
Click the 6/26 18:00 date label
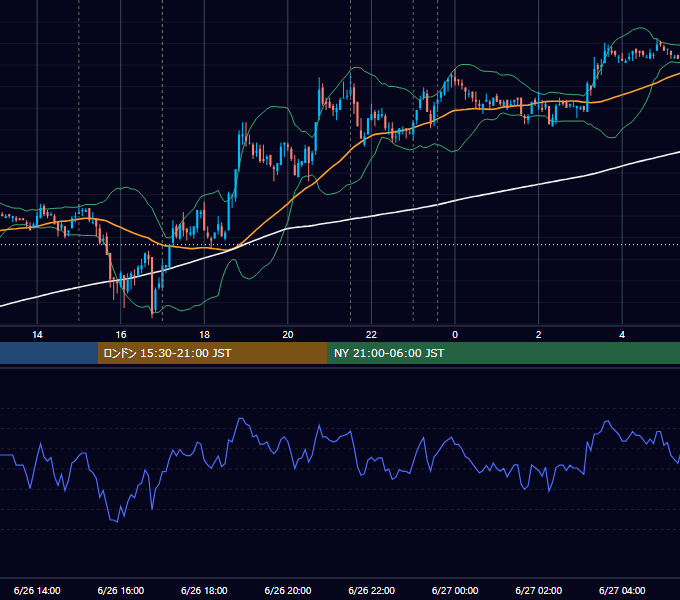pyautogui.click(x=204, y=590)
